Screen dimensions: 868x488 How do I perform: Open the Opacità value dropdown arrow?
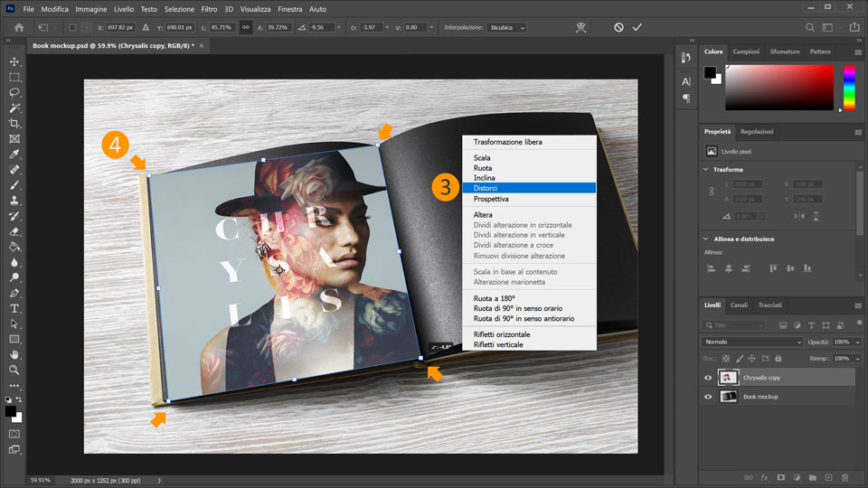click(x=857, y=342)
